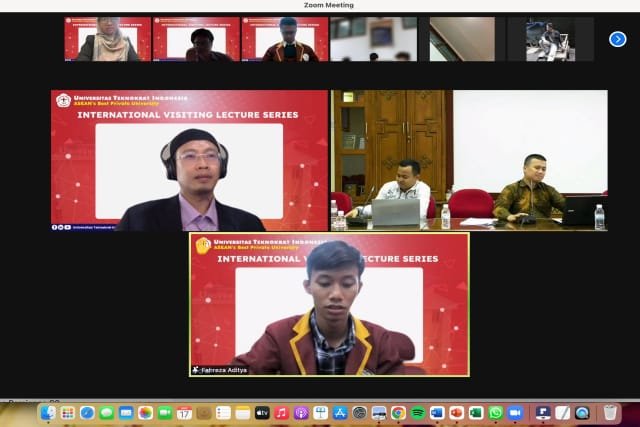
Task: Open Finder in the dock
Action: click(x=48, y=413)
